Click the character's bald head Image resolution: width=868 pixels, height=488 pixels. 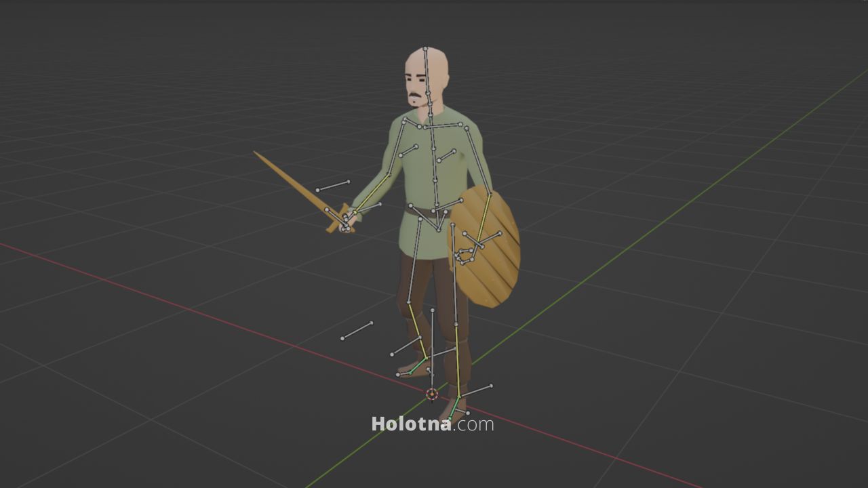tap(426, 76)
